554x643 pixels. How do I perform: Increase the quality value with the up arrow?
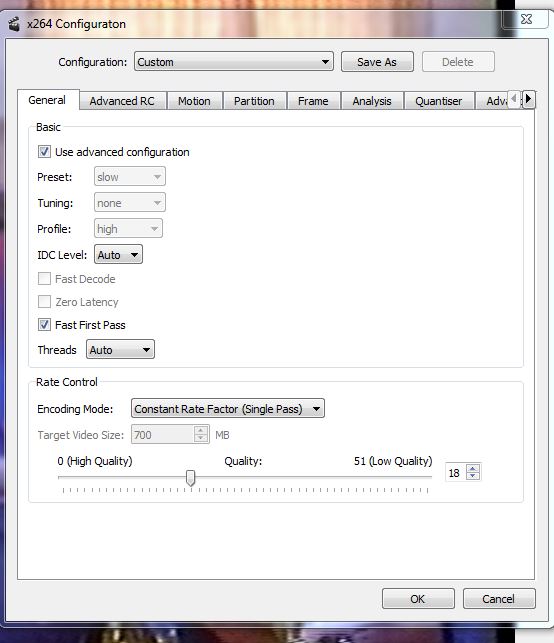(x=473, y=468)
